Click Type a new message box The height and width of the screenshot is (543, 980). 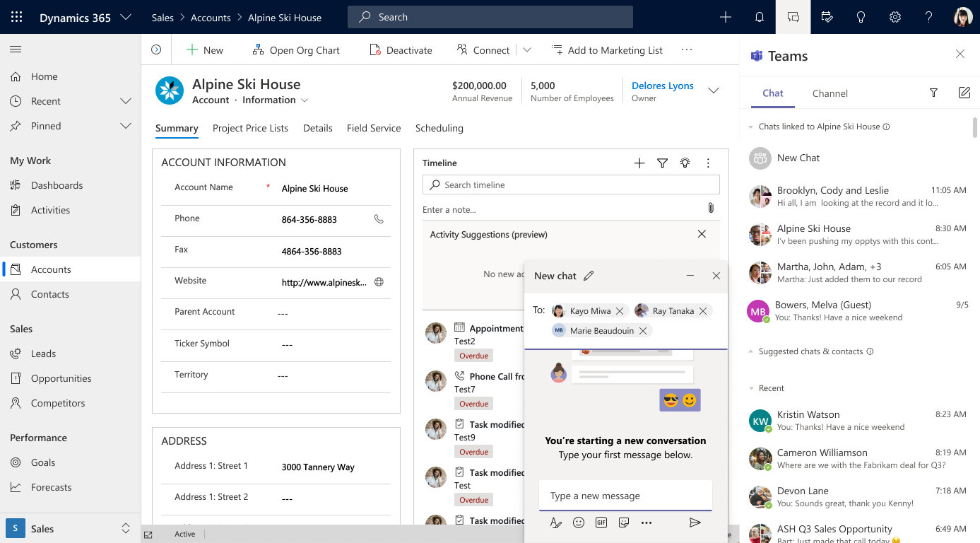click(x=625, y=496)
